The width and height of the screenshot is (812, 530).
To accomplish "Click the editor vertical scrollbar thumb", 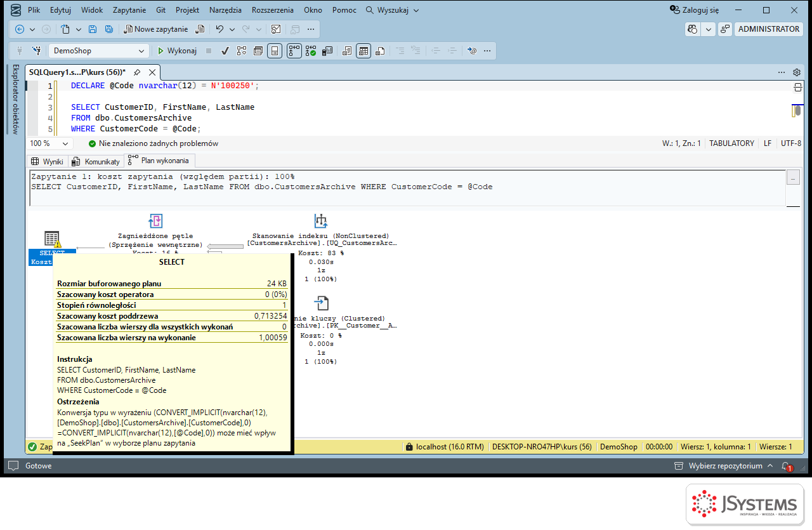I will click(797, 111).
